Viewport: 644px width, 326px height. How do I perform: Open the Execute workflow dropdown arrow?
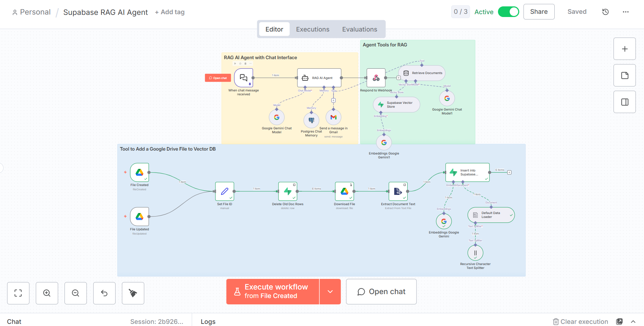pos(330,291)
